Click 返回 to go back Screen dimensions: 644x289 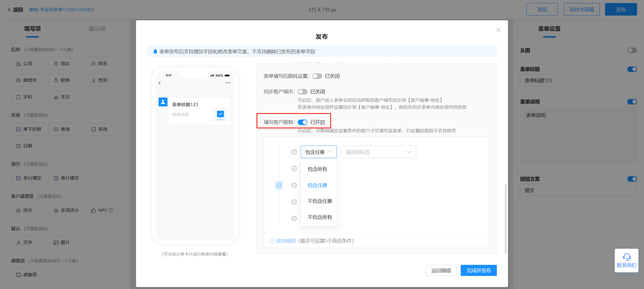point(15,10)
